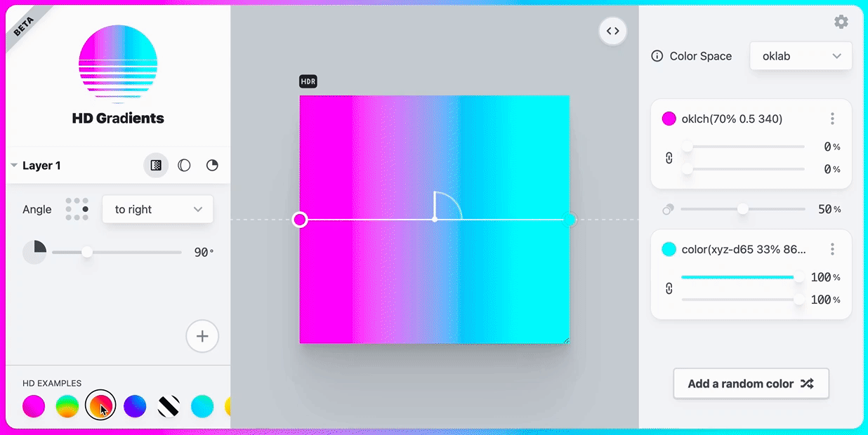Screen dimensions: 868x435
Task: Open options menu for xyz-d65 color stop
Action: [832, 249]
